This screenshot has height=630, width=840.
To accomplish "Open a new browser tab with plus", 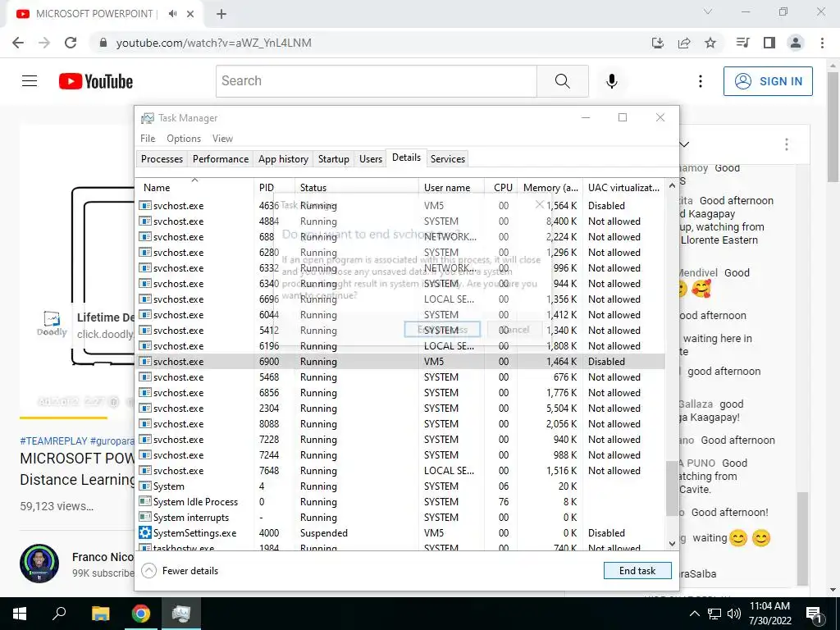I will (x=221, y=15).
